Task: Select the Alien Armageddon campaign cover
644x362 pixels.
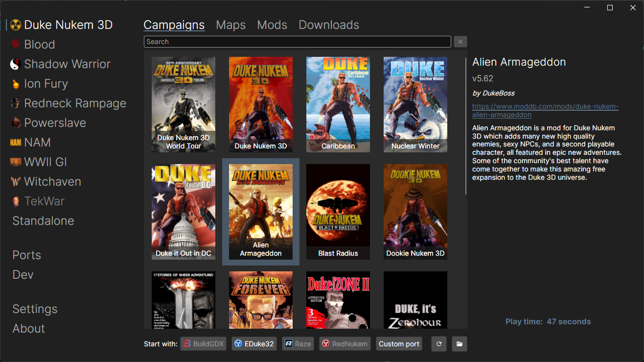Action: [261, 212]
